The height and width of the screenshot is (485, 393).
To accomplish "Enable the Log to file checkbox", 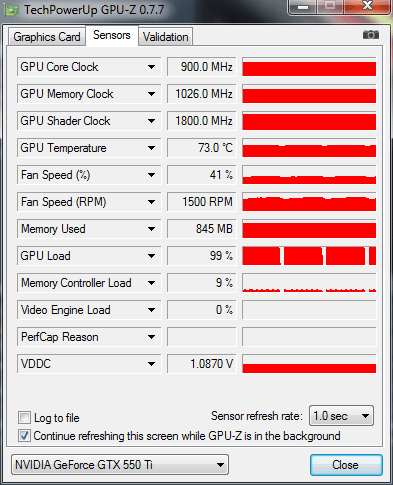I will pos(24,417).
